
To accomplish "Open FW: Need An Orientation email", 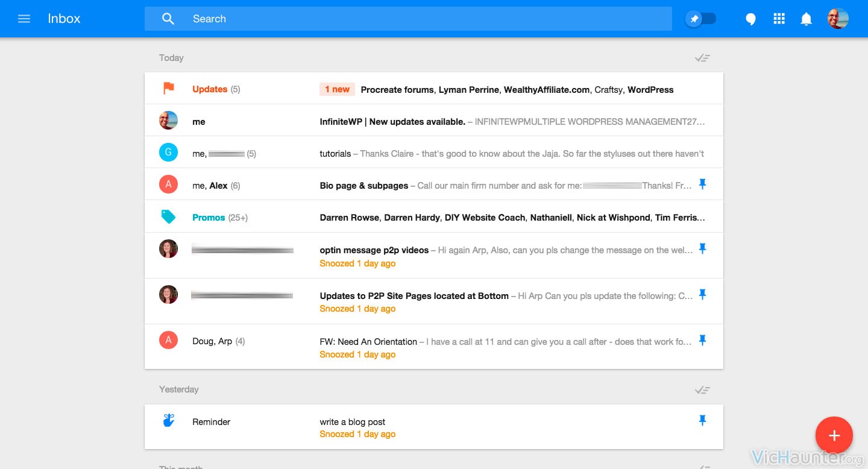I will click(434, 347).
